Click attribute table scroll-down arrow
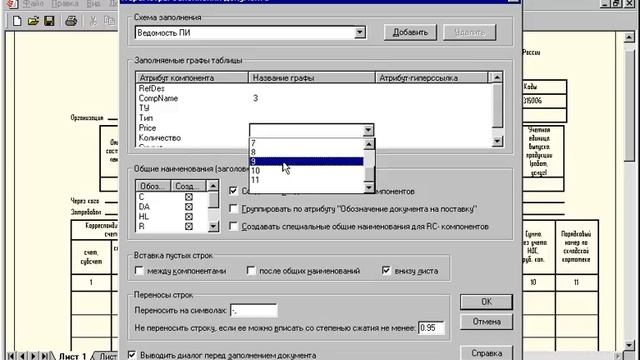 [x=497, y=141]
